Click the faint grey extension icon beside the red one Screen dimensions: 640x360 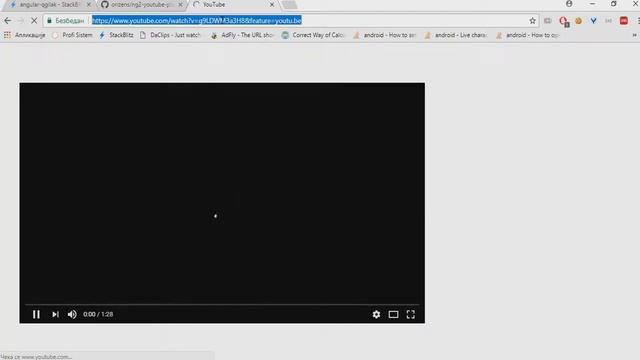[608, 21]
